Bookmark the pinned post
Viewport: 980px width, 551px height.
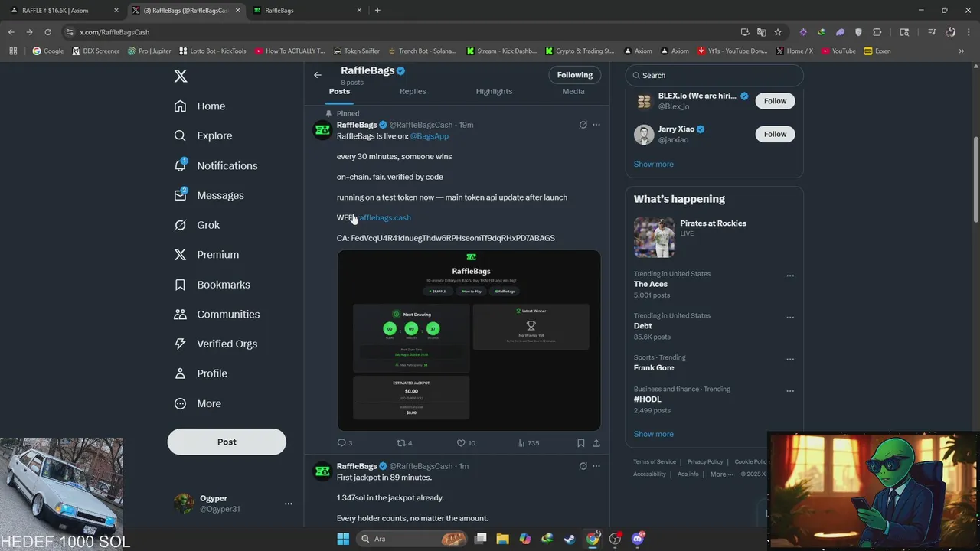[581, 443]
